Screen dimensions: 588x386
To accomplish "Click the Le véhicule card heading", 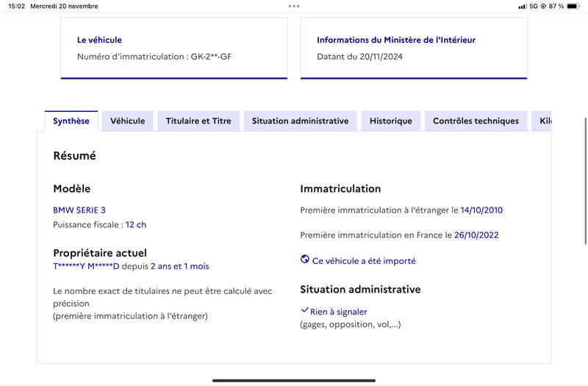I will click(x=99, y=40).
